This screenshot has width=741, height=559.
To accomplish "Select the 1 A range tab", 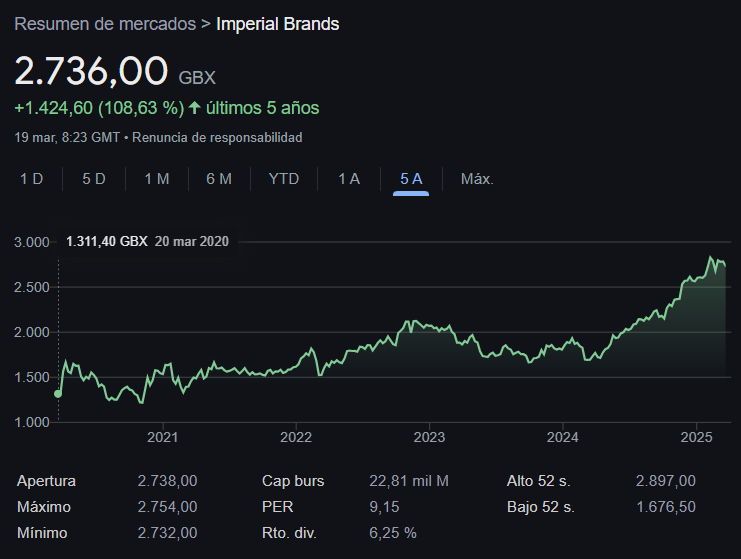I will [x=349, y=179].
